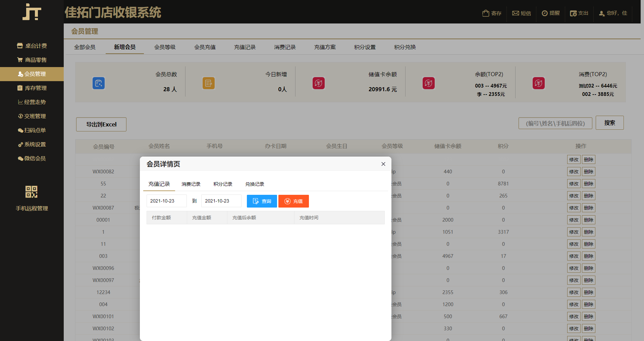Open the 寄存 storage icon in header
Screen dimensions: 644x341
coord(492,13)
